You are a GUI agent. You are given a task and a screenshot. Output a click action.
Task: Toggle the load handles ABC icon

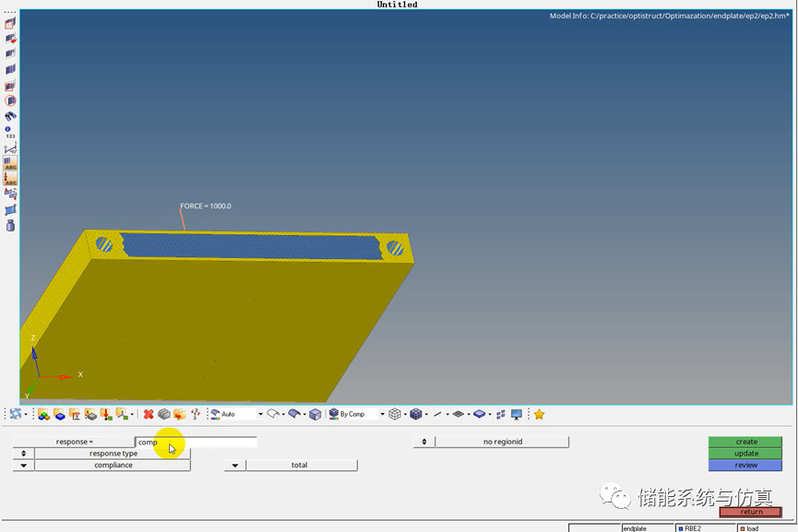point(10,179)
